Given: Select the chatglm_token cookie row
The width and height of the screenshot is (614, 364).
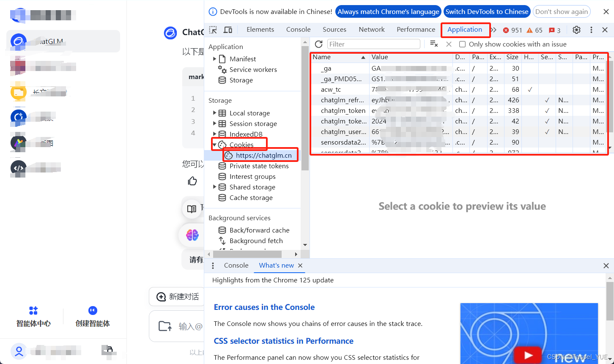Looking at the screenshot, I should pyautogui.click(x=459, y=111).
